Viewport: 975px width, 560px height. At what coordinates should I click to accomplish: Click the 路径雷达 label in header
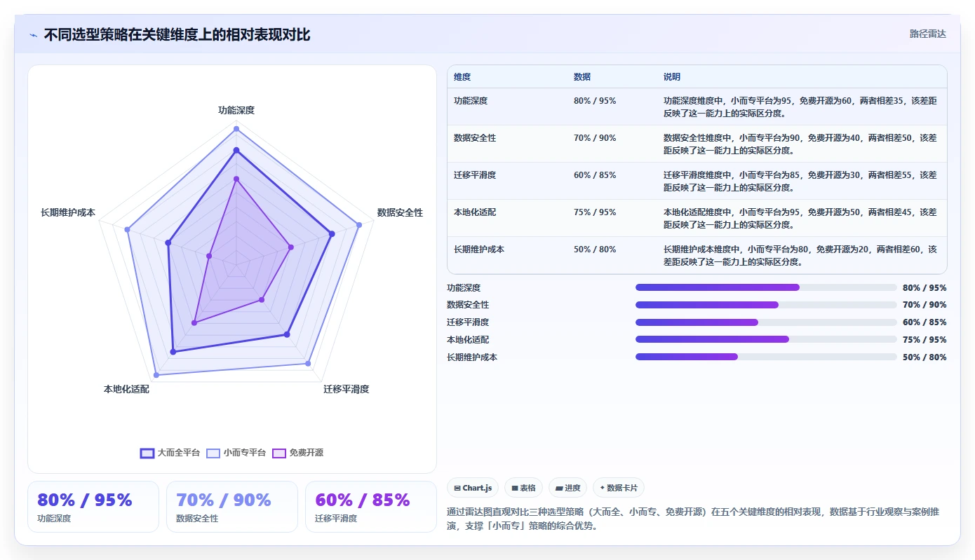coord(928,34)
